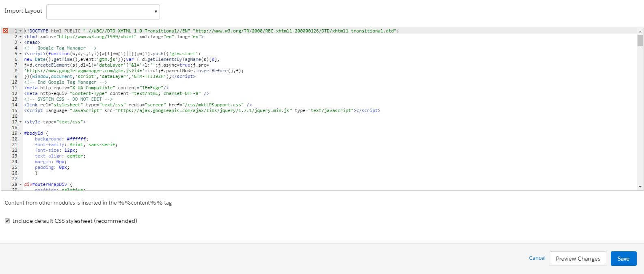Screen dimensions: 644x274
Task: Click the code editor scrollbar thumb
Action: click(640, 41)
